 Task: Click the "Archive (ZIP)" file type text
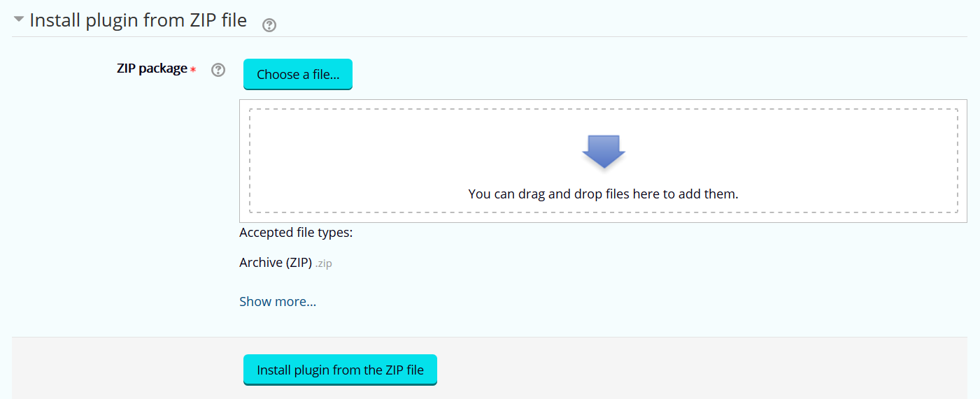click(x=276, y=263)
